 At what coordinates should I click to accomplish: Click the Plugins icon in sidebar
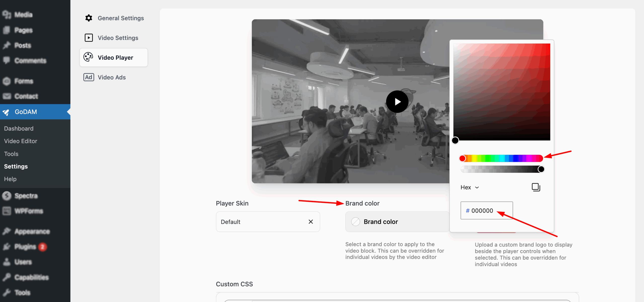coord(7,247)
